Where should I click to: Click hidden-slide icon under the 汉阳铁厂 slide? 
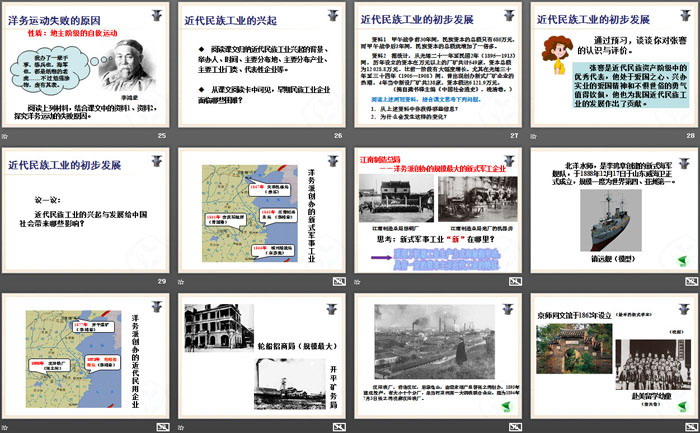pos(515,427)
